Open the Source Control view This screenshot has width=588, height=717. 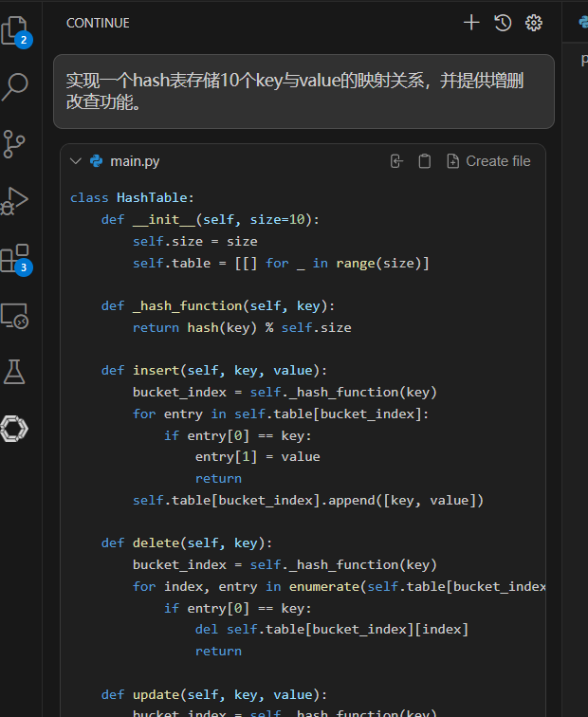13,144
